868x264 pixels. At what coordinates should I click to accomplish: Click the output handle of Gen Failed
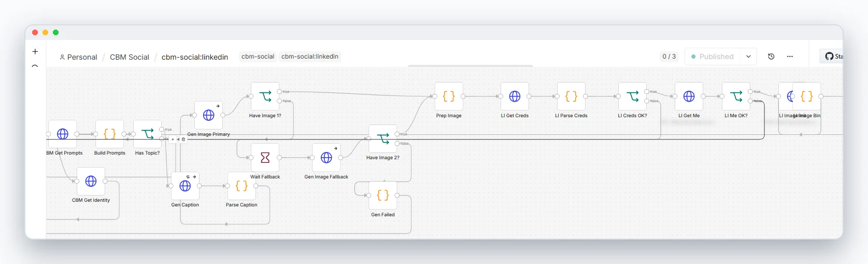(x=397, y=196)
